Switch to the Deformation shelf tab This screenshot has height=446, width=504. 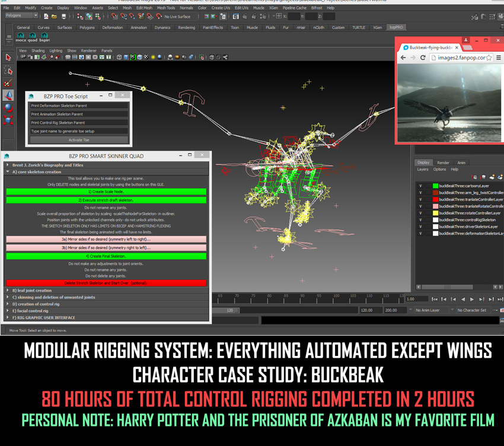pos(113,28)
